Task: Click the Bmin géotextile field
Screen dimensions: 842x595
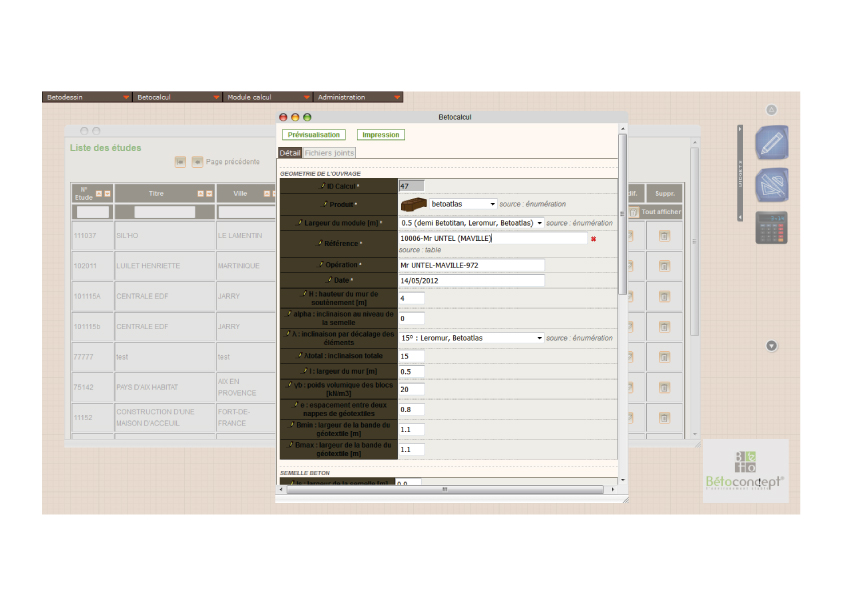Action: click(411, 430)
